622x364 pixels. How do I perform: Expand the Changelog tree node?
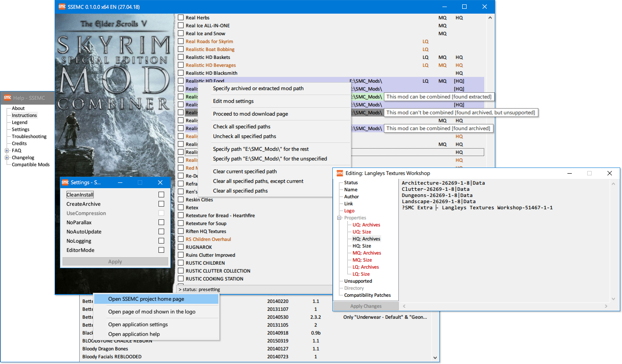[7, 158]
